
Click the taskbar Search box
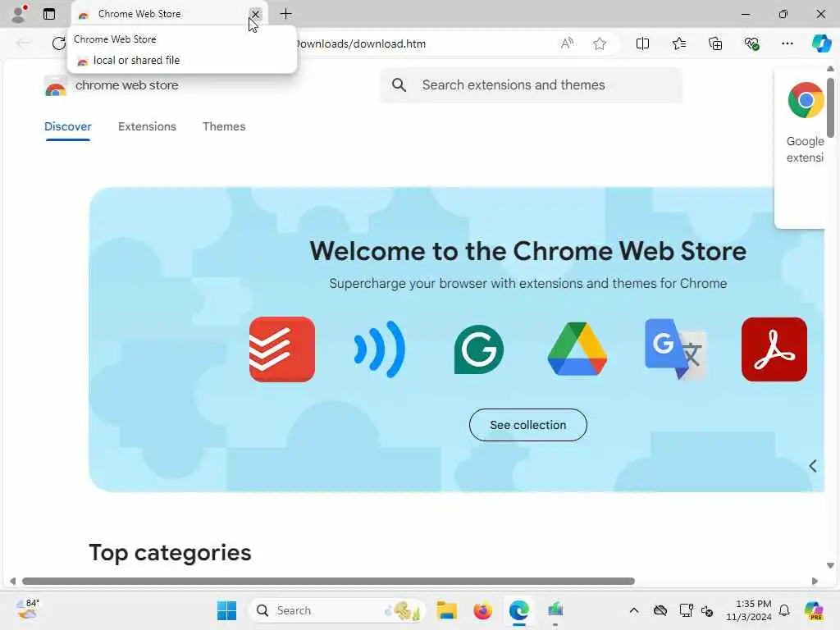tap(337, 610)
